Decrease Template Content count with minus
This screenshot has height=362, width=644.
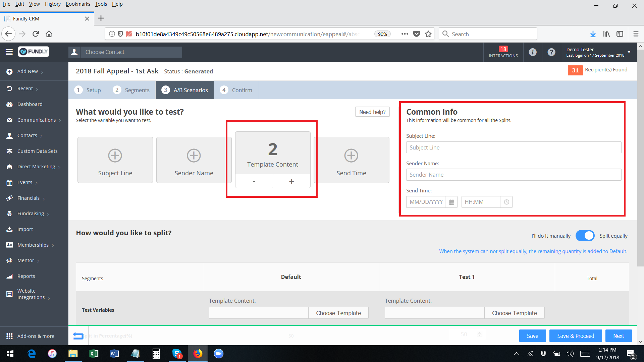click(x=254, y=181)
